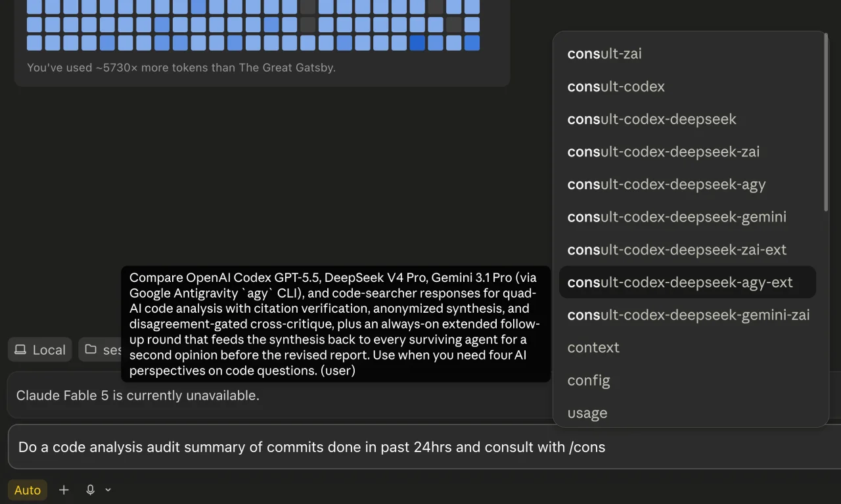Click the laptop icon in Local chip
The image size is (841, 504).
[x=20, y=350]
